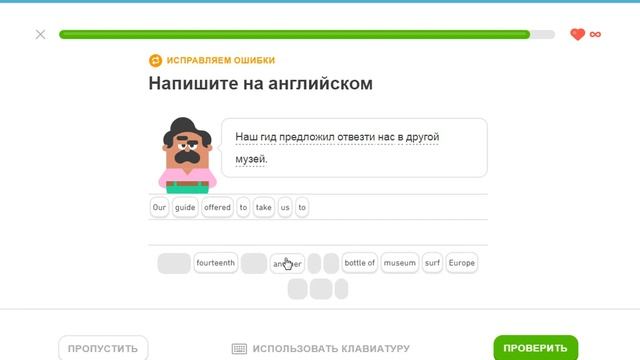This screenshot has width=640, height=360.
Task: Click the word 'другой' for hint
Action: pos(422,137)
